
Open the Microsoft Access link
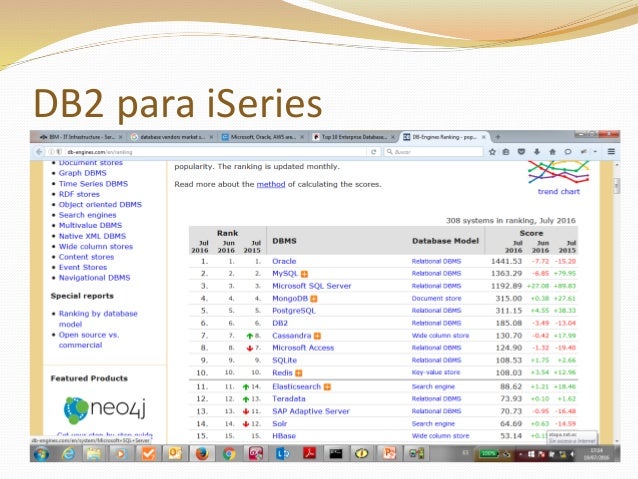[x=303, y=348]
